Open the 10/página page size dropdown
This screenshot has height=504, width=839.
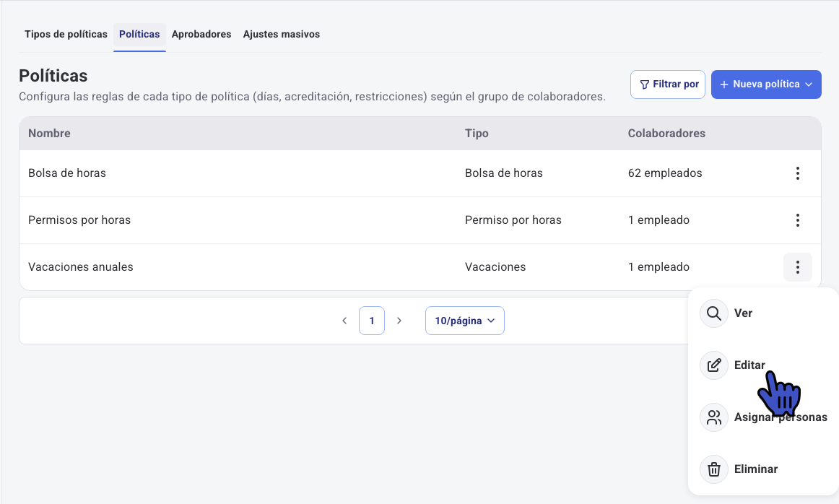coord(465,321)
